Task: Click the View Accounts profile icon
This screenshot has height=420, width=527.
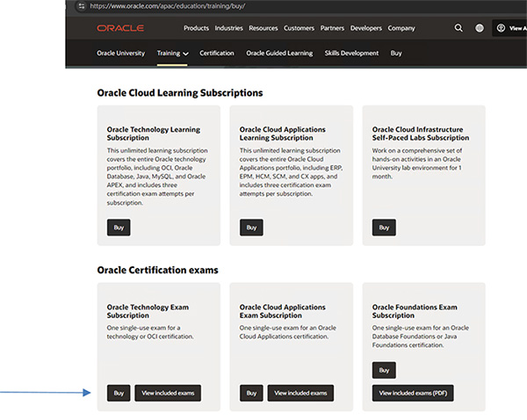Action: point(502,28)
